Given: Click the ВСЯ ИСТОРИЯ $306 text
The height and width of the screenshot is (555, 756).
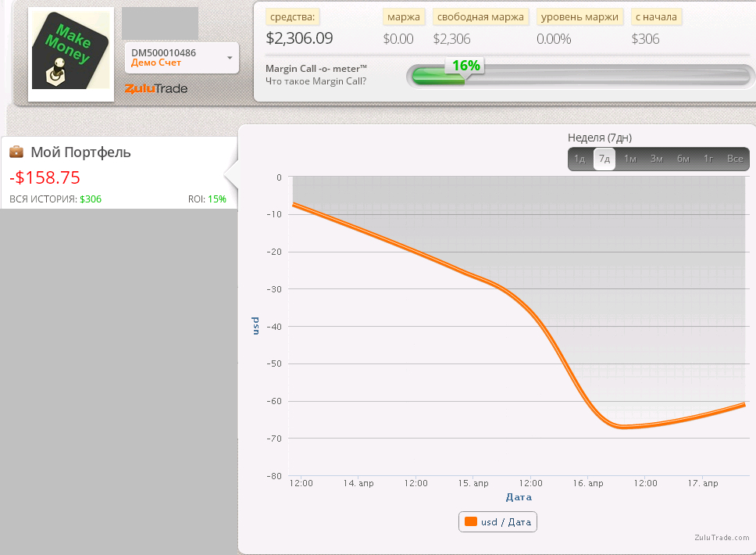Looking at the screenshot, I should tap(55, 199).
